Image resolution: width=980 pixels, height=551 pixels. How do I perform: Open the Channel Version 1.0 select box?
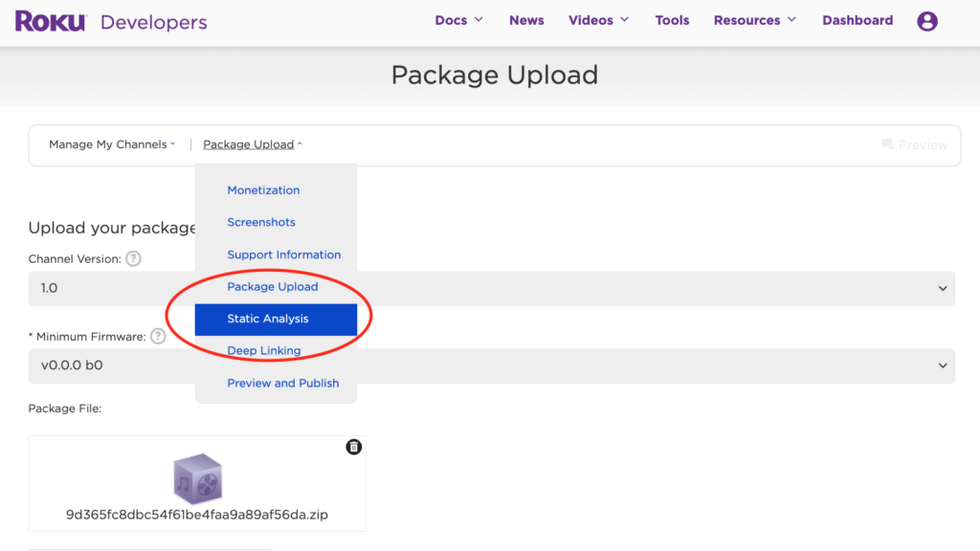click(x=491, y=289)
